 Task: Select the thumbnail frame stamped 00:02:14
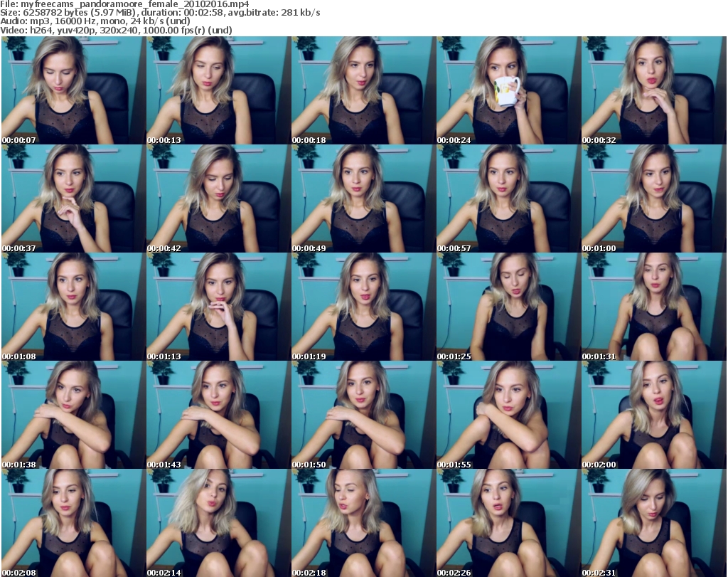pos(218,523)
